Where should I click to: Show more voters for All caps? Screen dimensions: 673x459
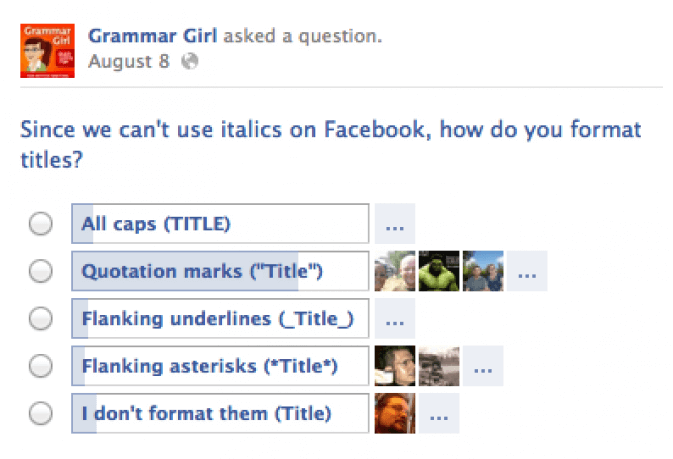[x=395, y=224]
